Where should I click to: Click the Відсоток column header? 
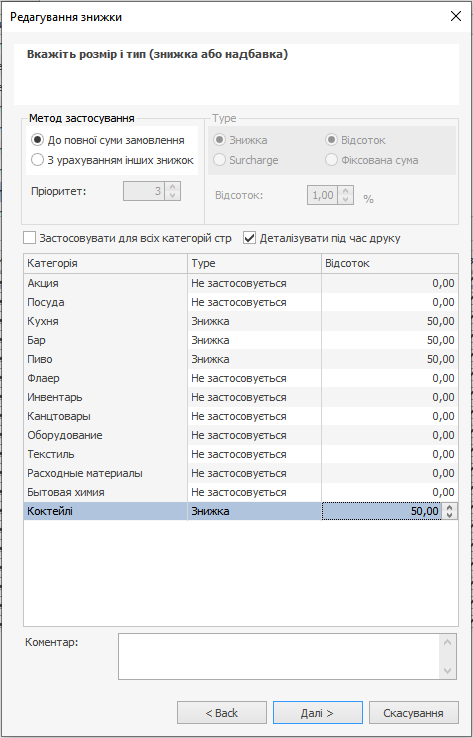tap(390, 264)
